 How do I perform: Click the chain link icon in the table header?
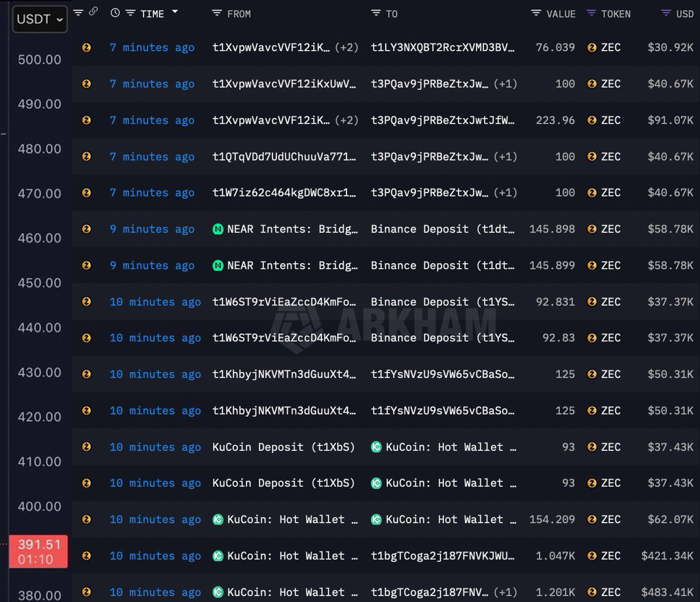tap(93, 12)
